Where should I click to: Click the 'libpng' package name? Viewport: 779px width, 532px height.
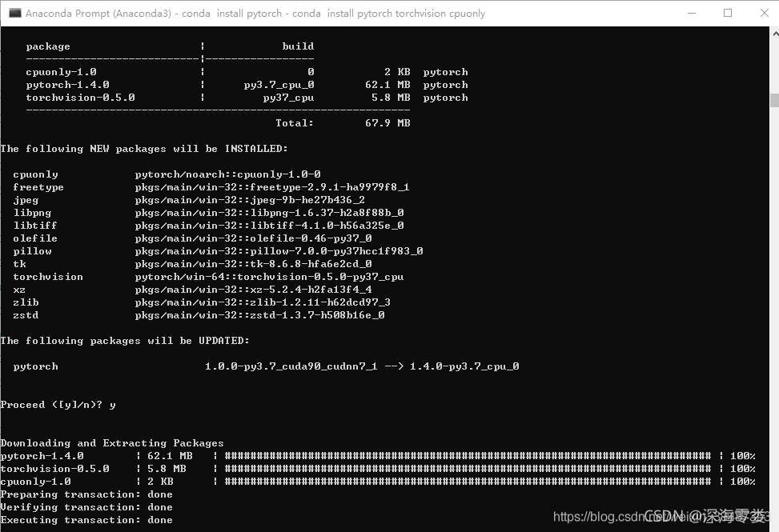tap(32, 213)
